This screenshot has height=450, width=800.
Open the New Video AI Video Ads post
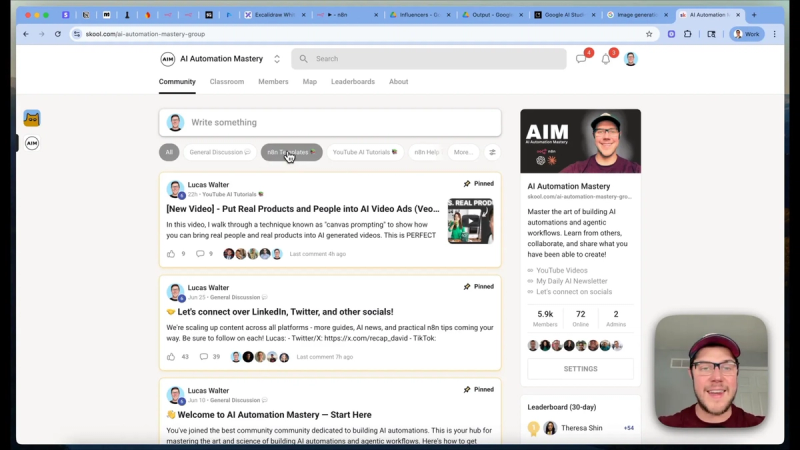point(303,209)
